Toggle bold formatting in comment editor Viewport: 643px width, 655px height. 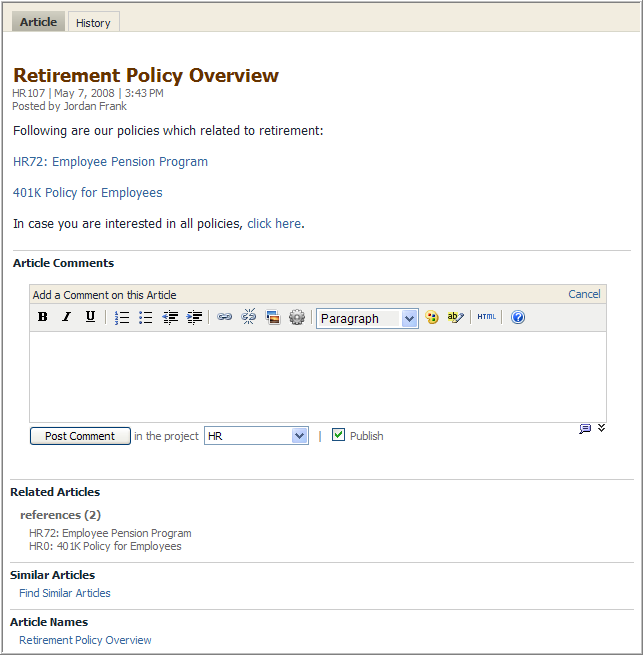(43, 317)
